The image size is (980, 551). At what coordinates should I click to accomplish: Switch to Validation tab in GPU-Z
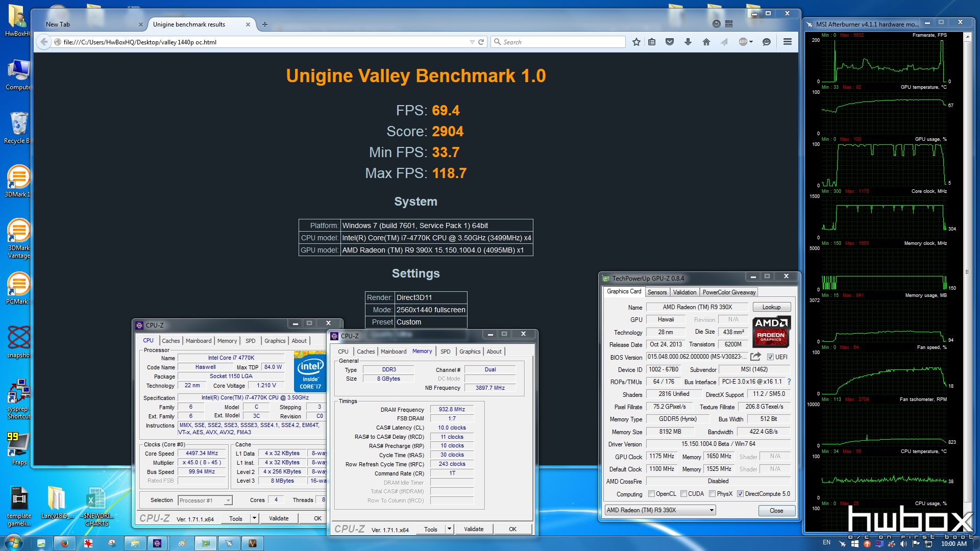pyautogui.click(x=684, y=292)
